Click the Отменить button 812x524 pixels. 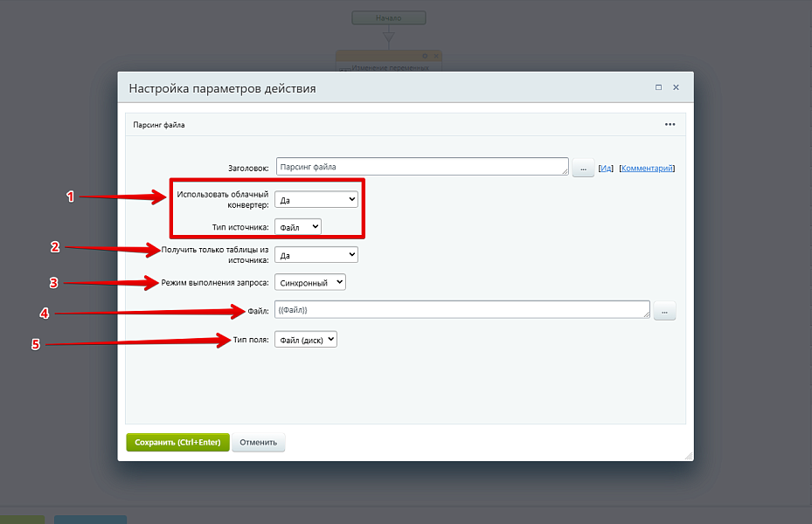[x=259, y=442]
